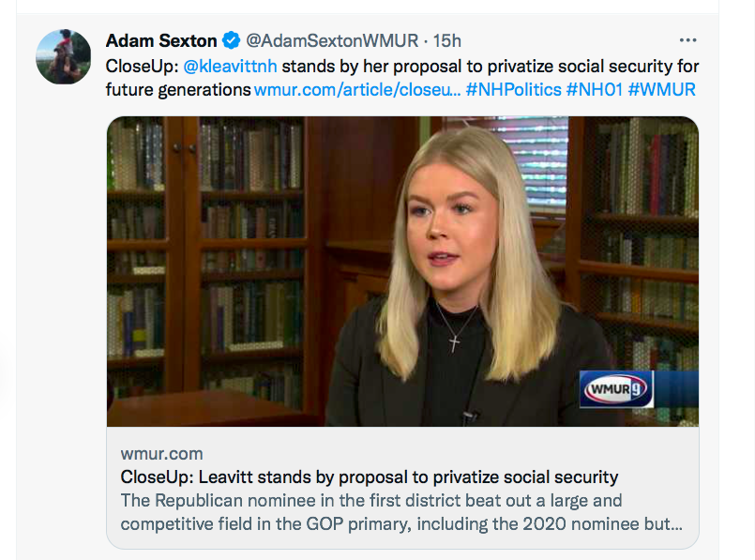Click the wmur.com domain label in card
The height and width of the screenshot is (560, 755).
click(161, 454)
